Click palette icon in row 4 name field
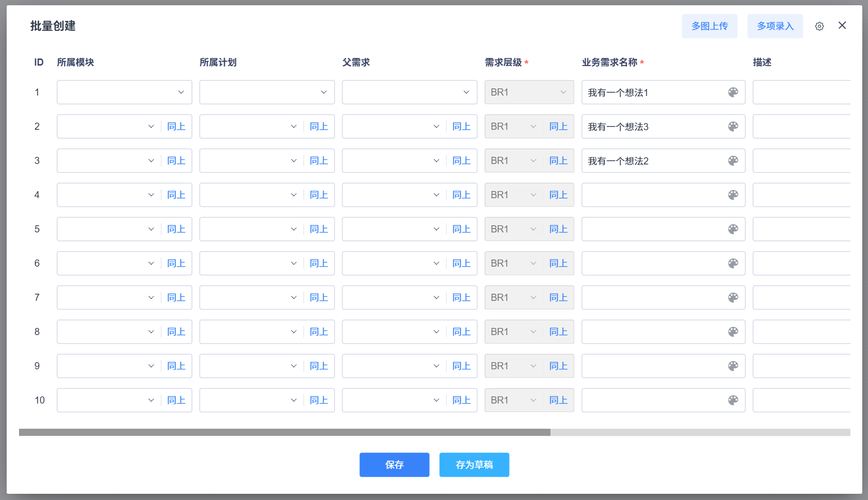The image size is (868, 500). (x=733, y=195)
